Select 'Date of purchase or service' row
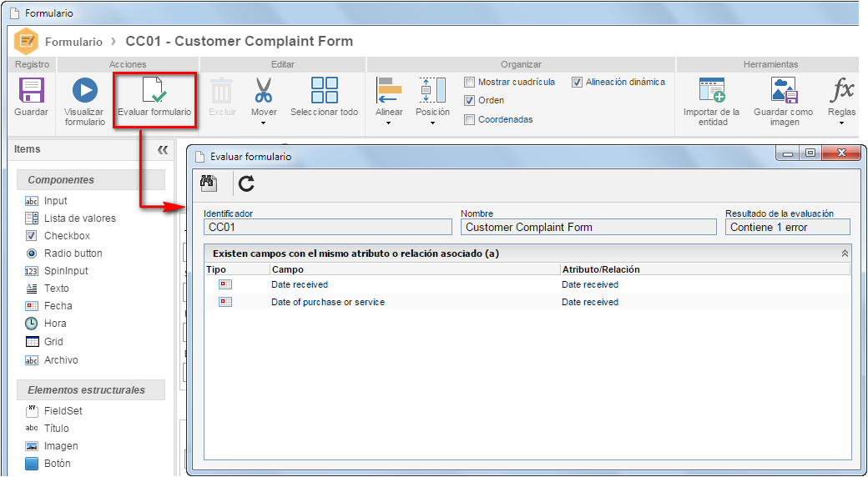The width and height of the screenshot is (868, 477). click(x=328, y=302)
